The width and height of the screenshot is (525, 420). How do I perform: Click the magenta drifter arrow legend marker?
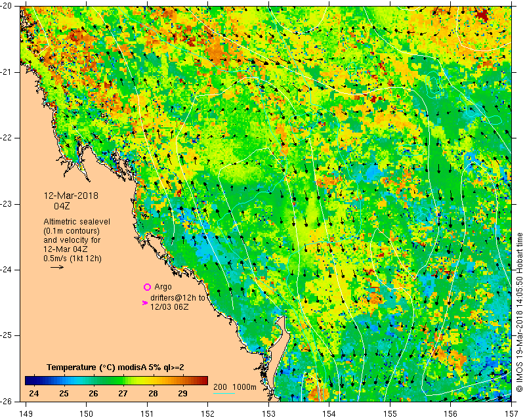click(x=144, y=303)
